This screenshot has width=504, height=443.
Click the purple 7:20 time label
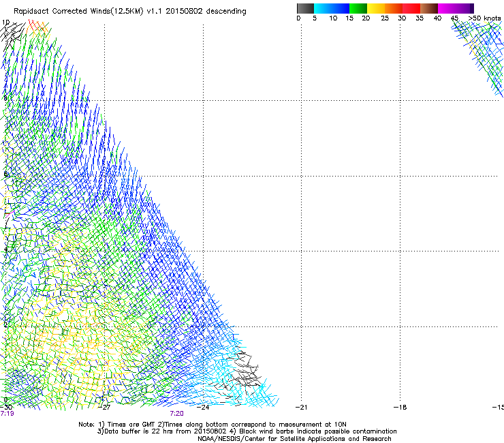pyautogui.click(x=177, y=414)
